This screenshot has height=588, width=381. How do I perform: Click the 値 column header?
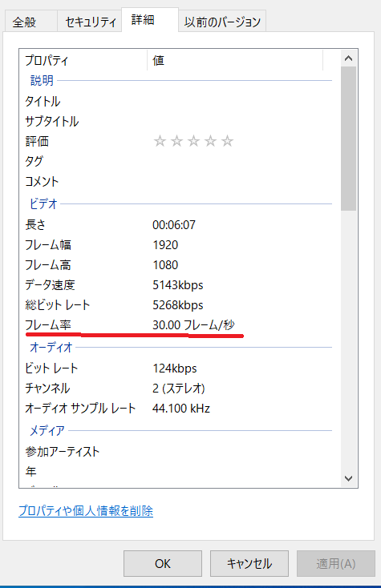click(x=235, y=60)
